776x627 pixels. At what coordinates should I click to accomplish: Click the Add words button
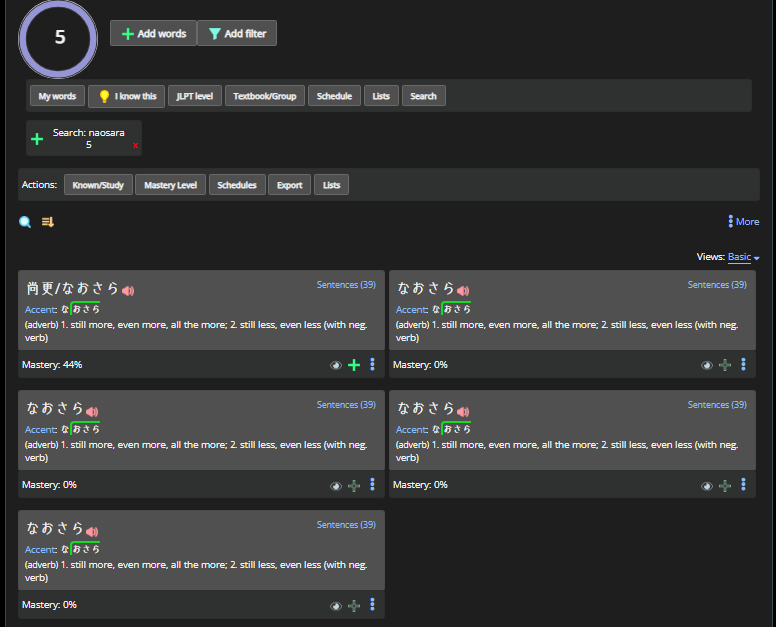[x=153, y=33]
